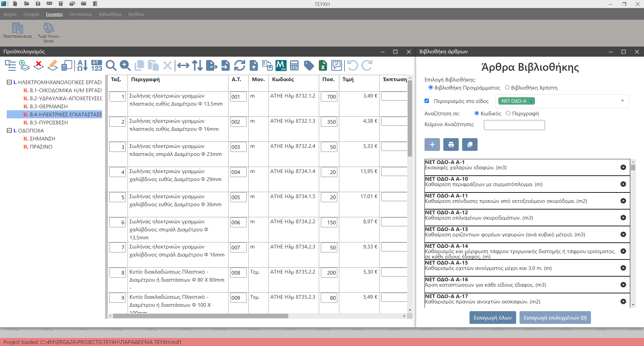The width and height of the screenshot is (644, 346).
Task: Click the magnifier search icon in toolbar
Action: tap(111, 65)
